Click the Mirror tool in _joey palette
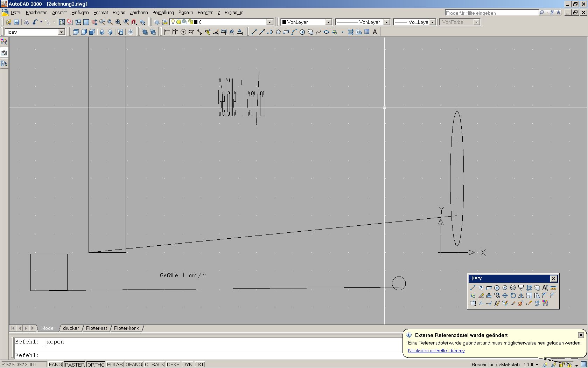The height and width of the screenshot is (368, 588). pos(521,295)
